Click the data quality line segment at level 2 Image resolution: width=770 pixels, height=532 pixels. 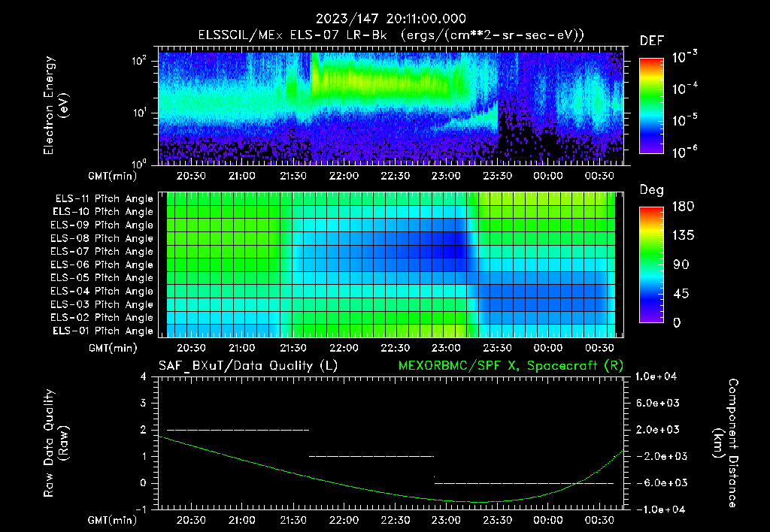pyautogui.click(x=238, y=430)
